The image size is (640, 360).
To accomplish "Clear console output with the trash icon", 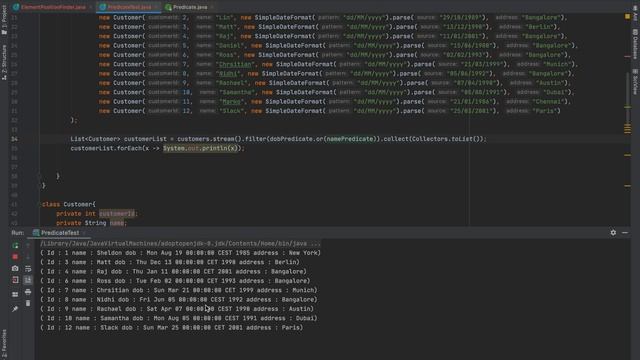I will coord(28,303).
